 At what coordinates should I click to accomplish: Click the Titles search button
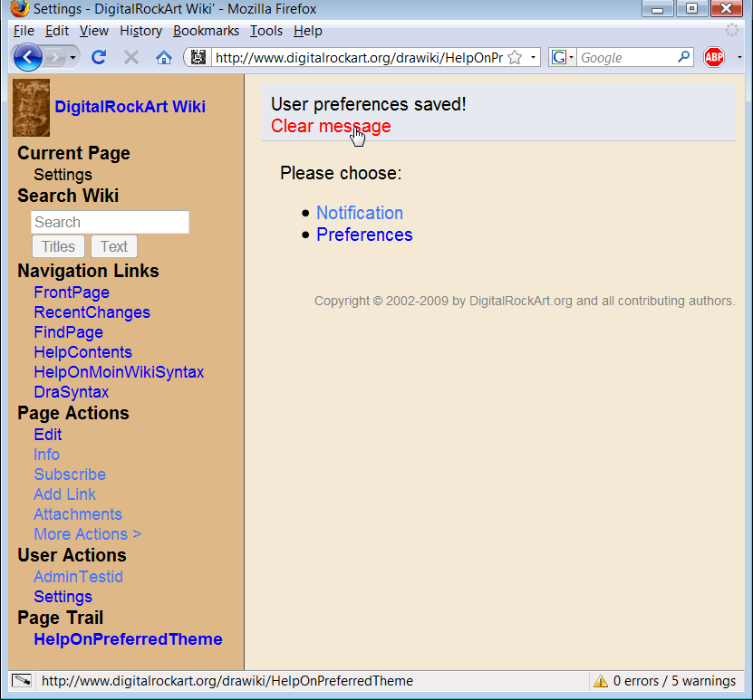click(58, 246)
